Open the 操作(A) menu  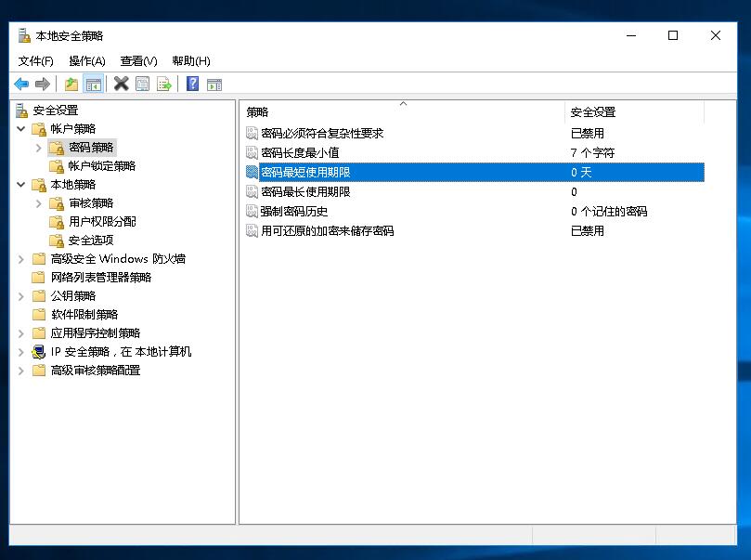pyautogui.click(x=87, y=61)
